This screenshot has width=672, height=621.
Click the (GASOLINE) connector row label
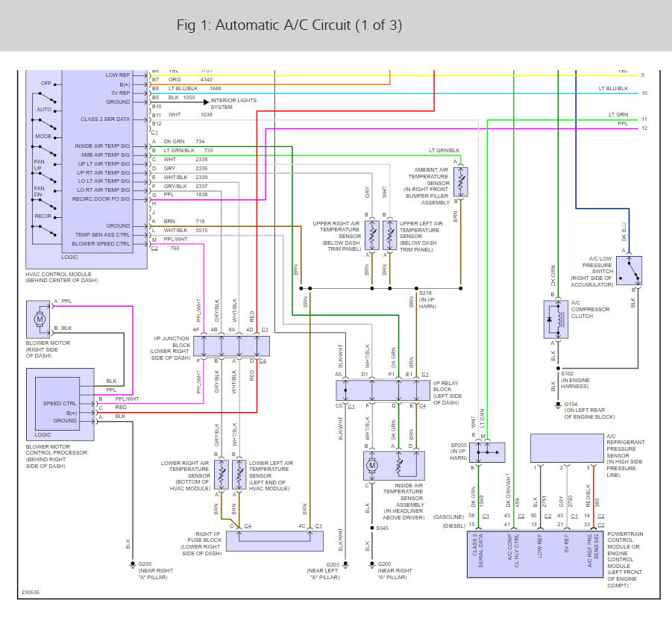tap(448, 517)
